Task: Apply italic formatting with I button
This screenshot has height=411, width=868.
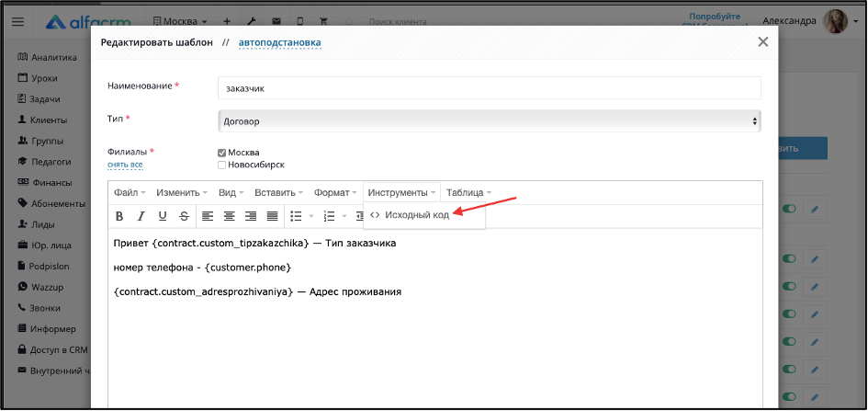Action: 141,217
